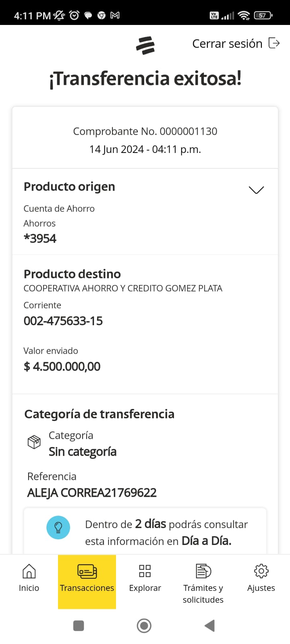Screen dimensions: 290x644
Task: Click Cerrar sesión link
Action: pyautogui.click(x=227, y=43)
